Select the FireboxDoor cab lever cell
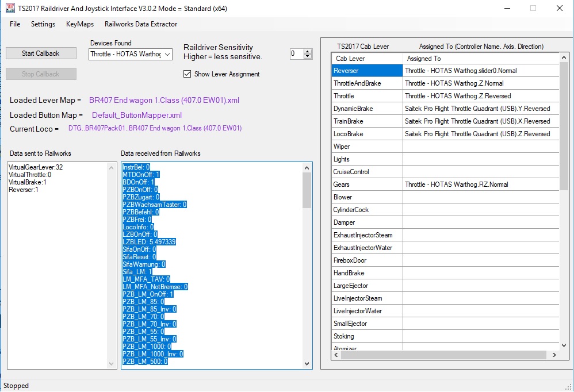 click(367, 260)
